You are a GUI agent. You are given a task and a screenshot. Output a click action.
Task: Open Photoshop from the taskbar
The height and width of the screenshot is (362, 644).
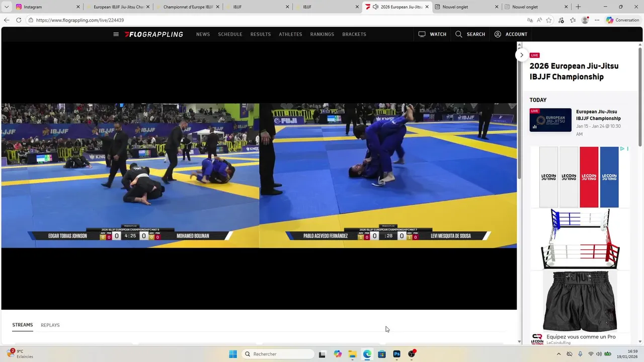pyautogui.click(x=396, y=354)
